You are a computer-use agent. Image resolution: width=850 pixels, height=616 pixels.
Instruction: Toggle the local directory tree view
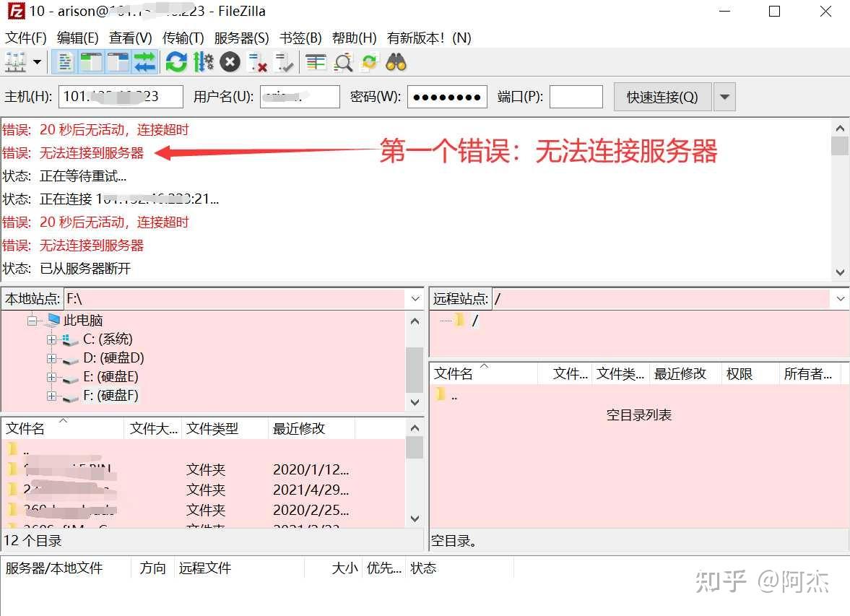91,62
